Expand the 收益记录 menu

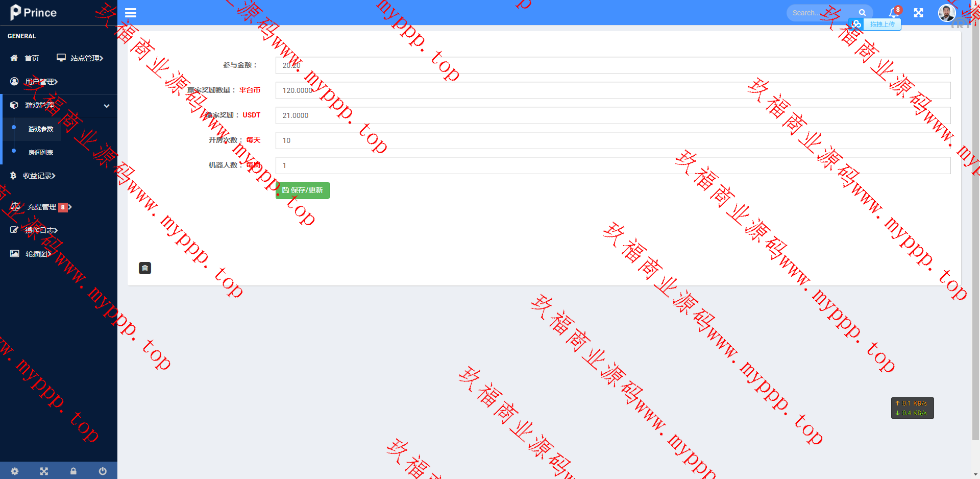(x=38, y=176)
